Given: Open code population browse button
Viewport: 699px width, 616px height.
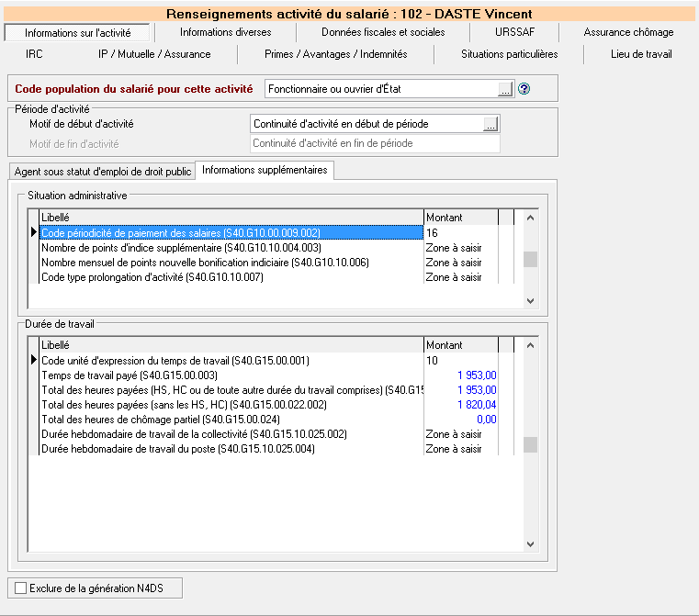Looking at the screenshot, I should pyautogui.click(x=504, y=89).
